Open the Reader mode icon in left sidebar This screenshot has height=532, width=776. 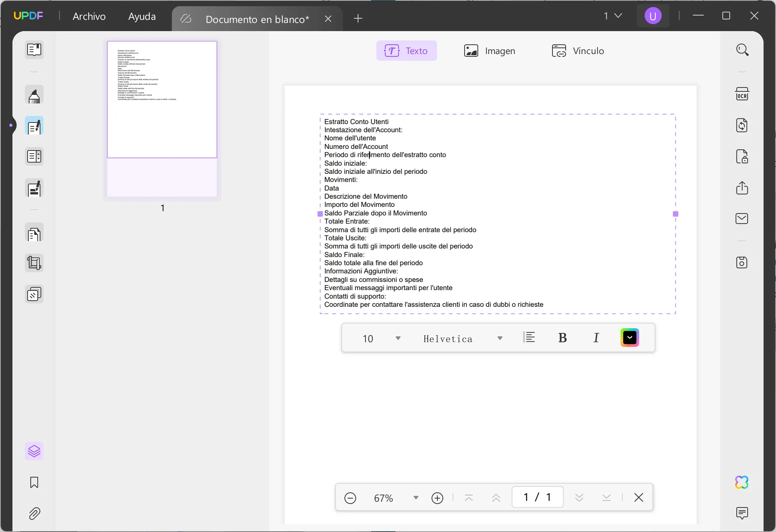34,50
